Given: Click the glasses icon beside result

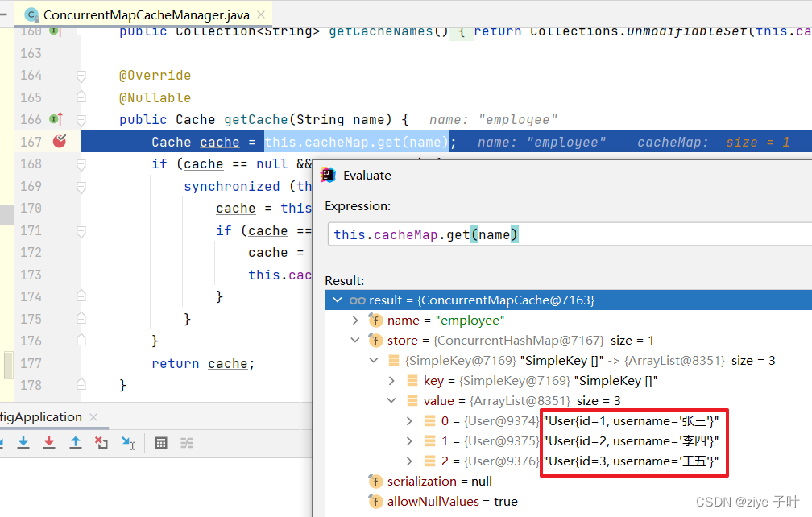Looking at the screenshot, I should (358, 300).
